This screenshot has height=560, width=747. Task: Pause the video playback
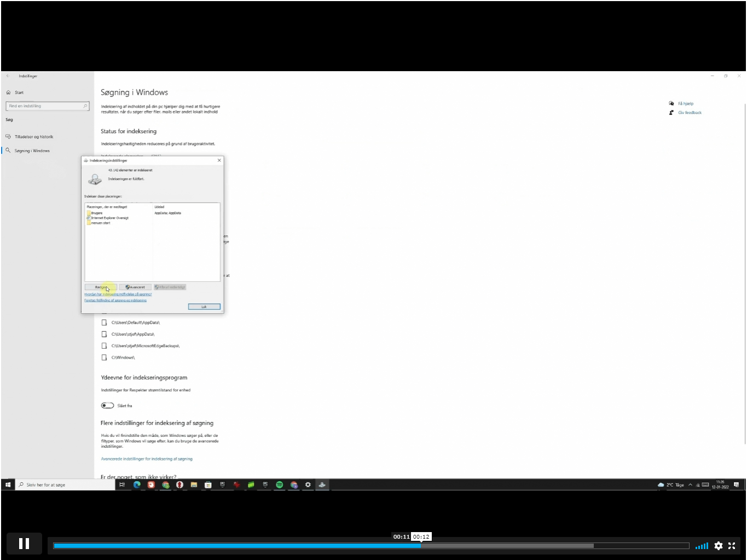click(24, 544)
